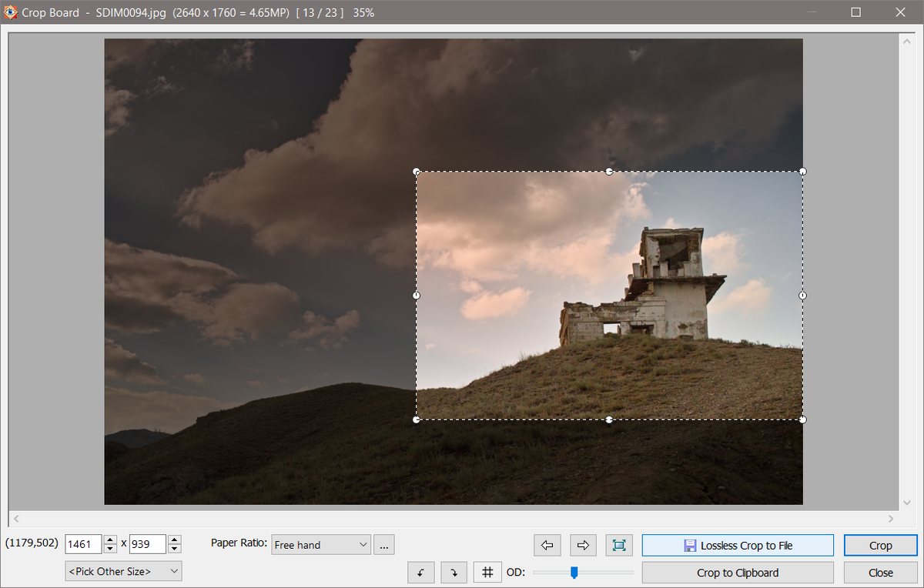Click horizontal scrollbar right arrow
Screen dimensions: 924x588
(x=892, y=519)
